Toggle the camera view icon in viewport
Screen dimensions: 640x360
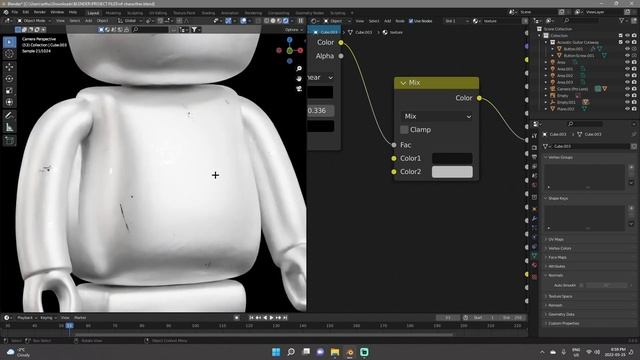tap(299, 88)
